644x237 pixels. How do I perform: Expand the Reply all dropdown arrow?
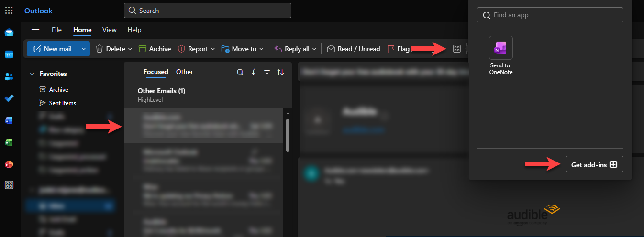click(x=314, y=49)
